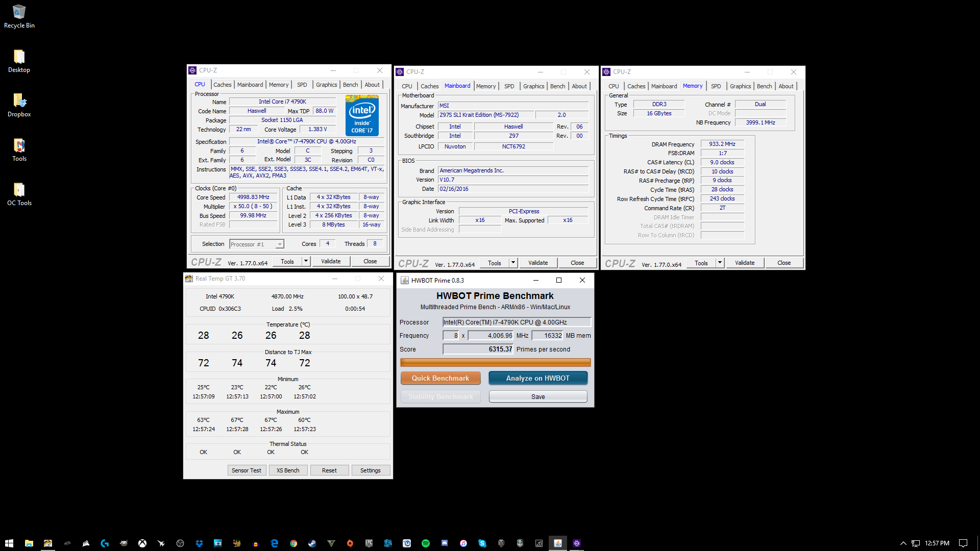Expand Tools dropdown arrow in the Memory window

point(720,263)
